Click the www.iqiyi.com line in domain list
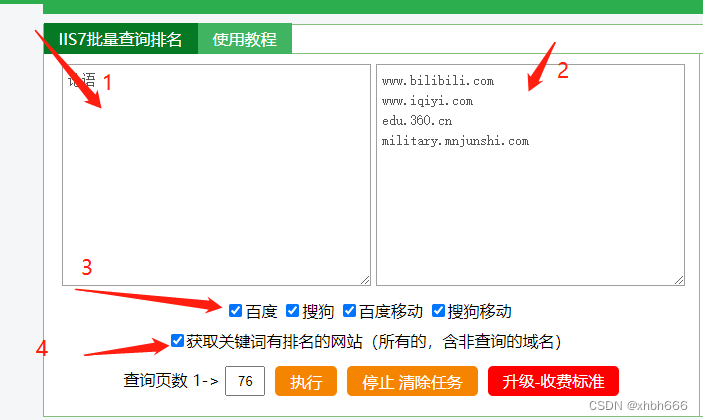This screenshot has width=703, height=420. point(427,101)
